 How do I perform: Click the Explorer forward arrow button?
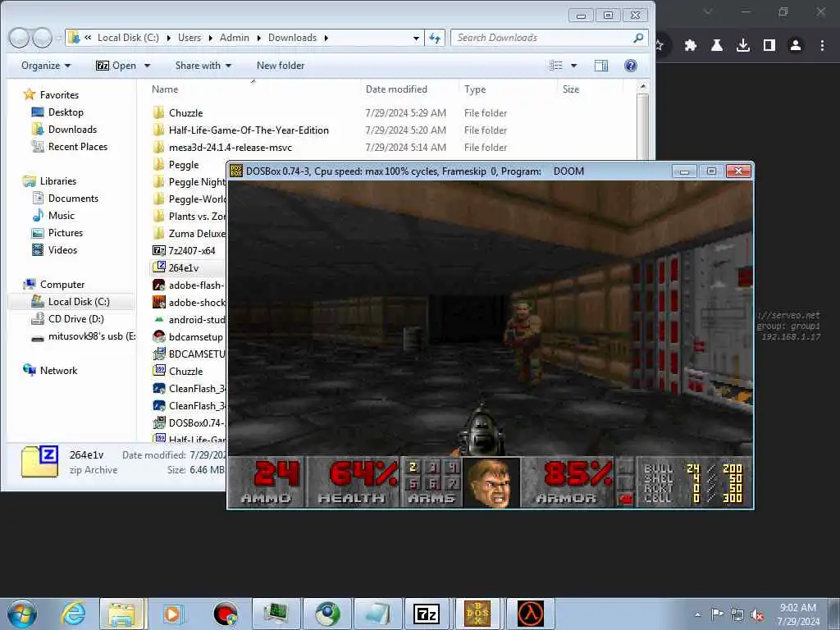[x=42, y=38]
